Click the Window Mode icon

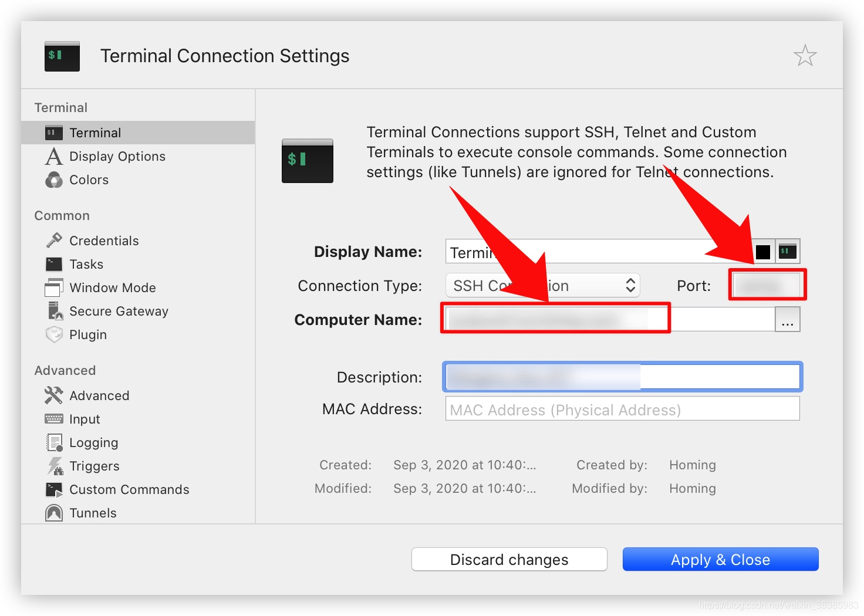[x=54, y=287]
